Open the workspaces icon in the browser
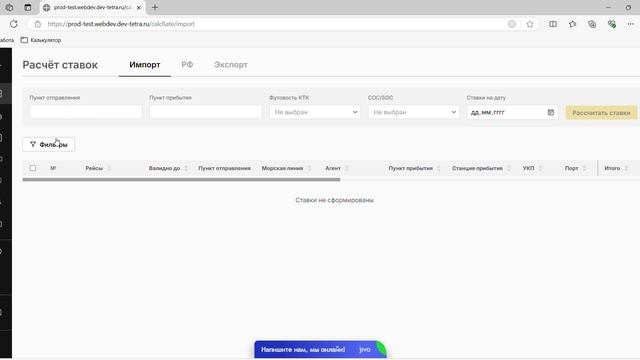The height and width of the screenshot is (360, 640). tap(9, 7)
